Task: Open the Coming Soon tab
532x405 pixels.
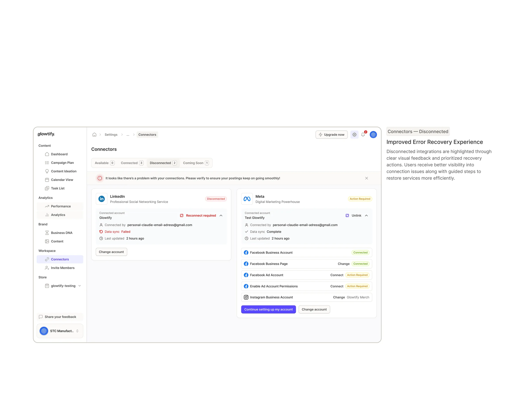Action: tap(196, 163)
